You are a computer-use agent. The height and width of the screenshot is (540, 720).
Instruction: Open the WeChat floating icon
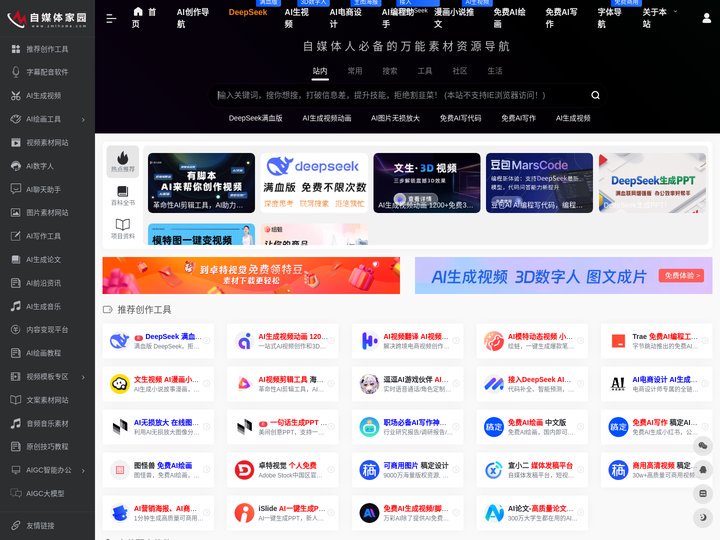point(703,445)
